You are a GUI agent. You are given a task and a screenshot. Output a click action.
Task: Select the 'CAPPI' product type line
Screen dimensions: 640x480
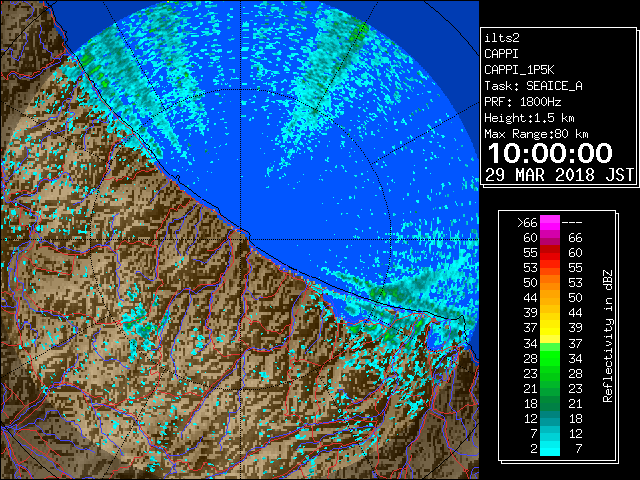pyautogui.click(x=501, y=54)
